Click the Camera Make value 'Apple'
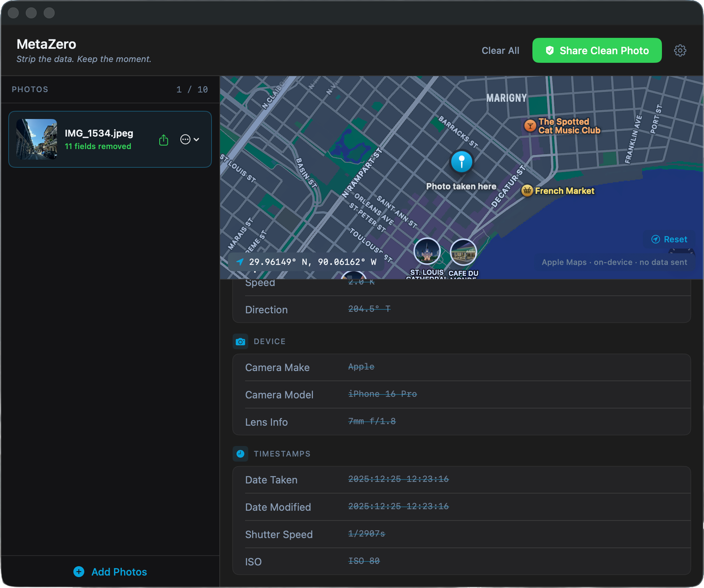The width and height of the screenshot is (704, 588). 361,367
